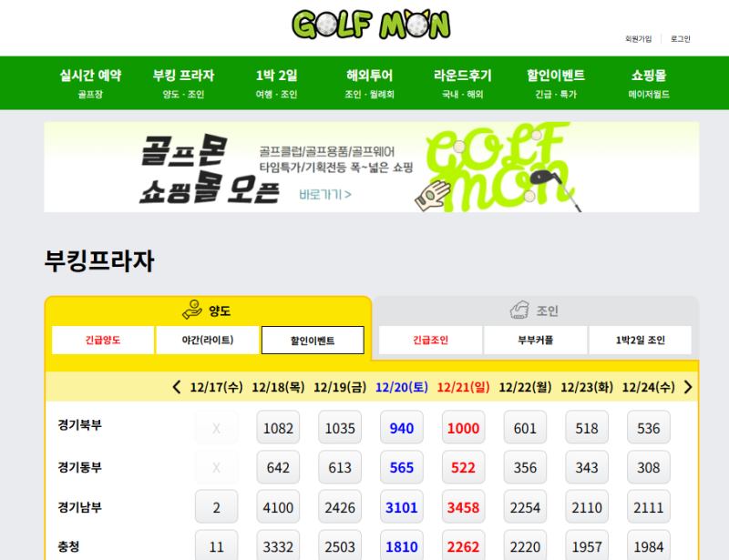Open 충청 Sunday count 2262

click(x=464, y=545)
